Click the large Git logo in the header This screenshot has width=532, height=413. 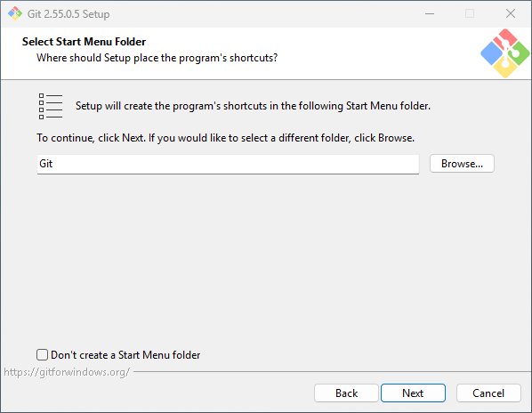[x=504, y=53]
